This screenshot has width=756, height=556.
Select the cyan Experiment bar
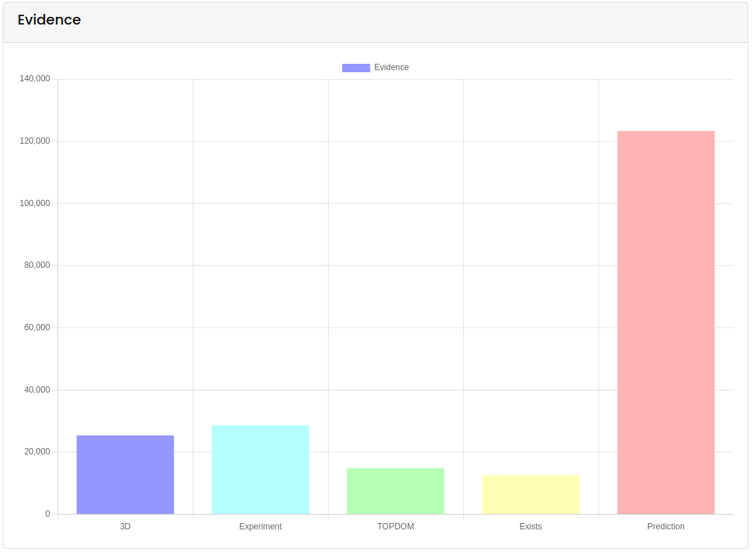[260, 470]
